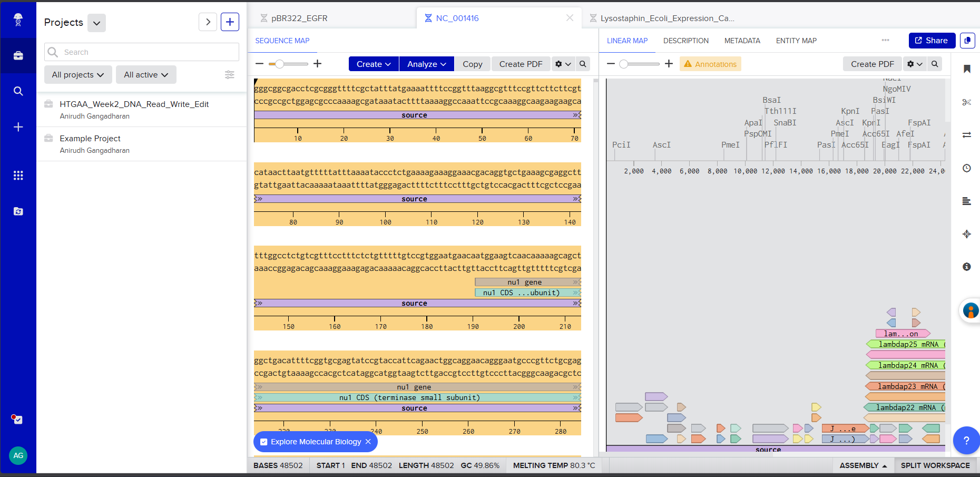The width and height of the screenshot is (980, 477).
Task: Click the blue help question mark button
Action: (x=966, y=440)
